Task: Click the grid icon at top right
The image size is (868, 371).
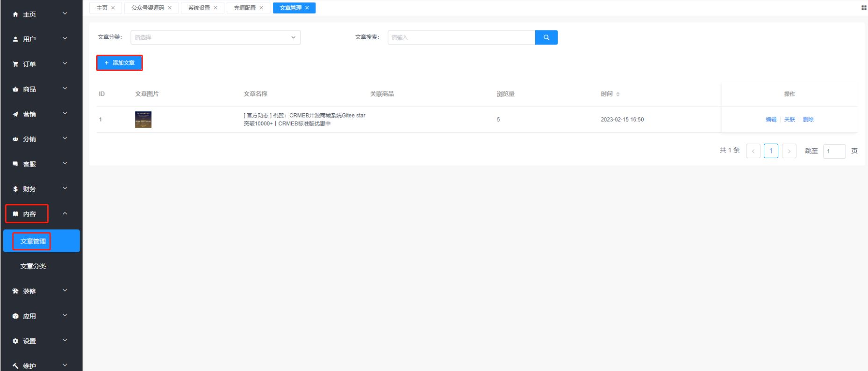Action: click(863, 8)
